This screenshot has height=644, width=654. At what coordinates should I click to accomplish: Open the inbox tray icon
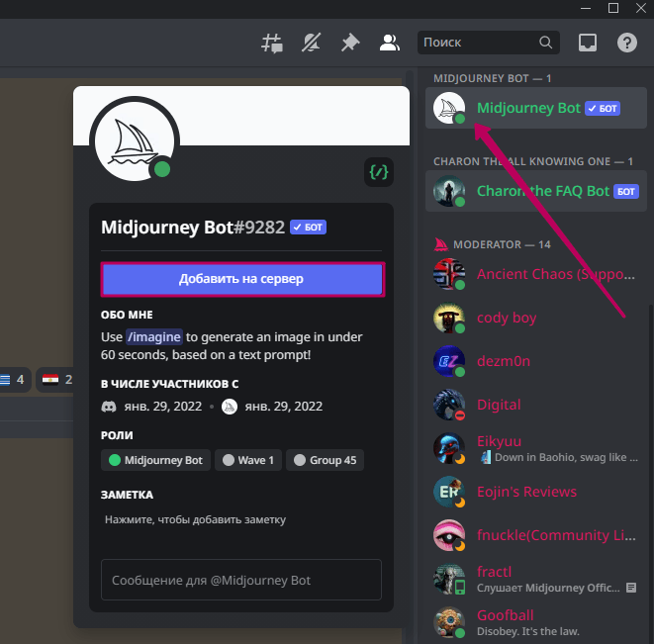coord(588,43)
